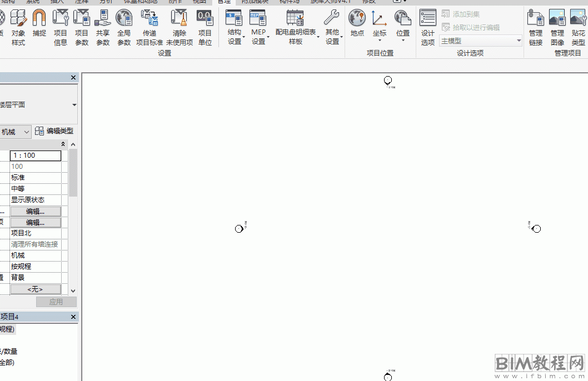Viewport: 588px width, 381px height.
Task: Open Project Information (项目信息)
Action: pos(61,28)
